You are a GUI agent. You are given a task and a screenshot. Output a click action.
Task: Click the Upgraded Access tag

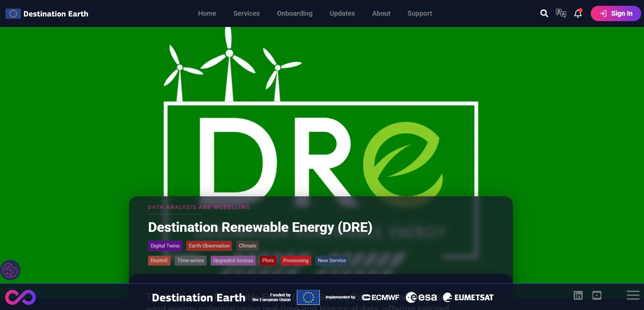click(x=233, y=260)
